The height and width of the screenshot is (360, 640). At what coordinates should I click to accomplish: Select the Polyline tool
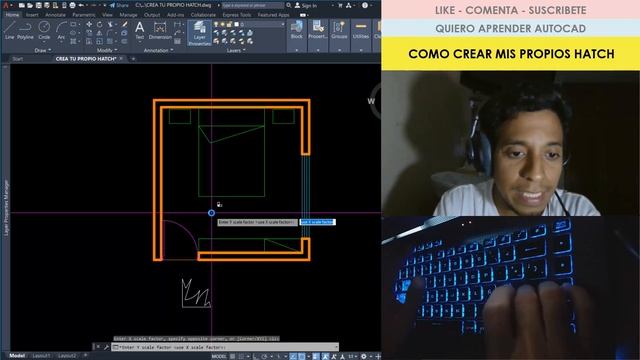click(x=25, y=30)
